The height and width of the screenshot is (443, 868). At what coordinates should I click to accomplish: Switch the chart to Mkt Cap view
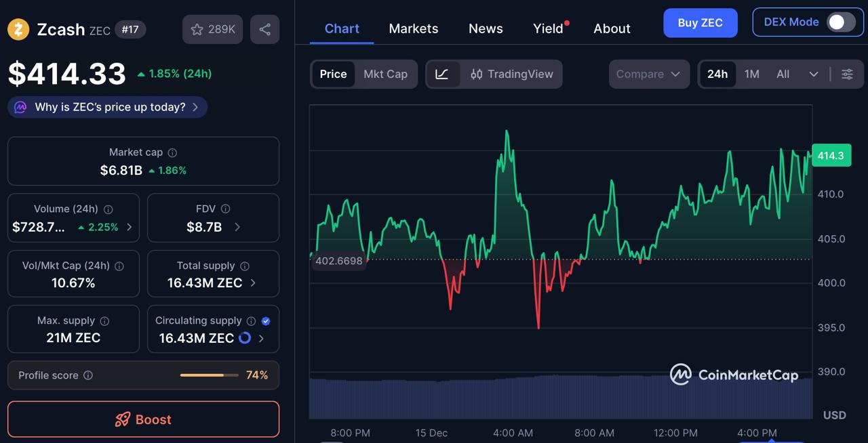[385, 75]
